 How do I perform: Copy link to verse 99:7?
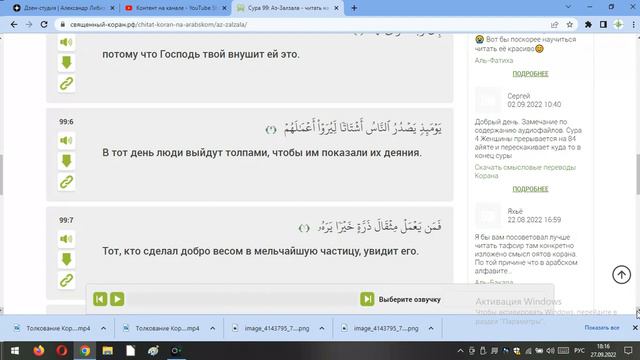(x=66, y=280)
